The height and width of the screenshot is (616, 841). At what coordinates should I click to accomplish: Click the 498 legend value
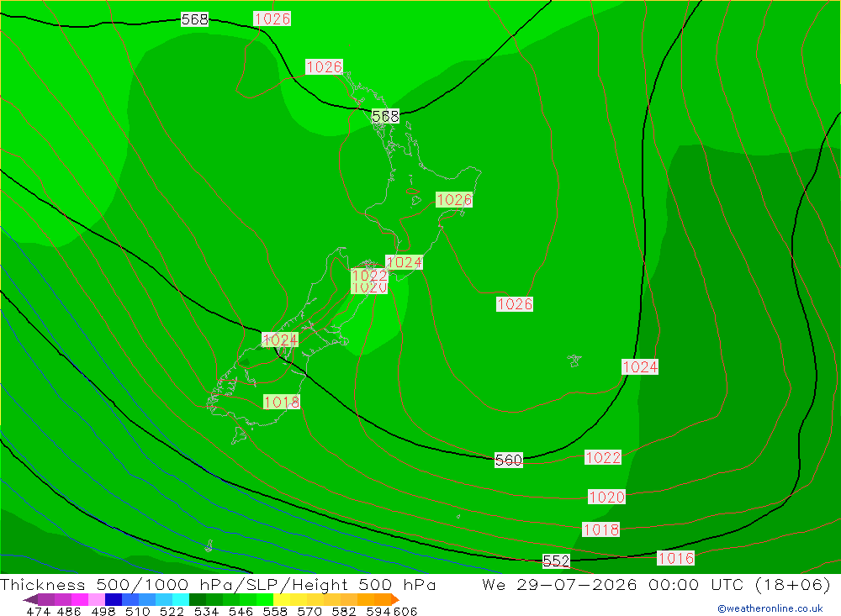coord(103,611)
